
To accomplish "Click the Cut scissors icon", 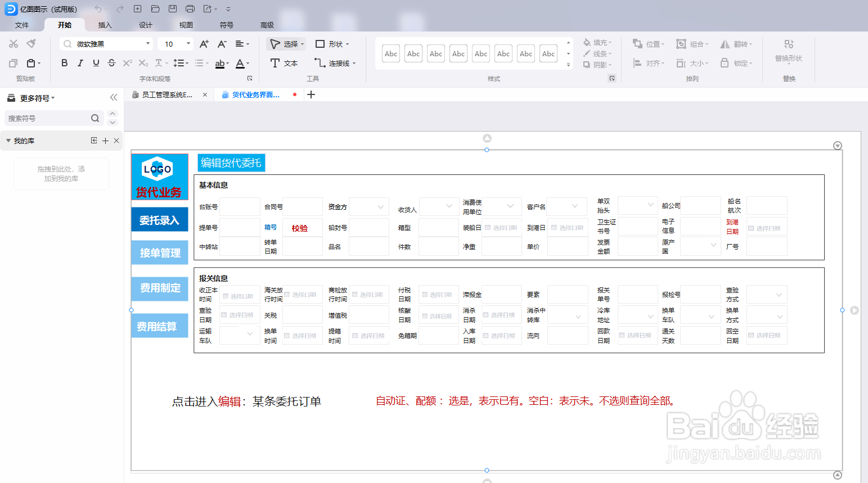I will pyautogui.click(x=14, y=44).
